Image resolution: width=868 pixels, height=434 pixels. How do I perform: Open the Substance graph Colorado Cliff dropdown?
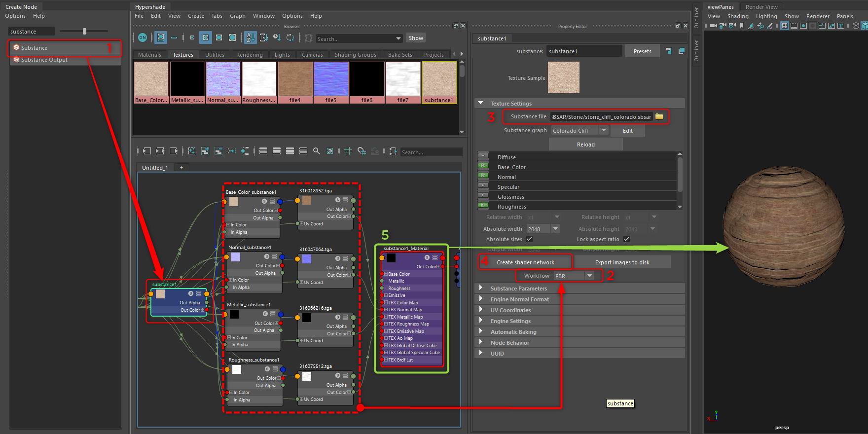(580, 131)
